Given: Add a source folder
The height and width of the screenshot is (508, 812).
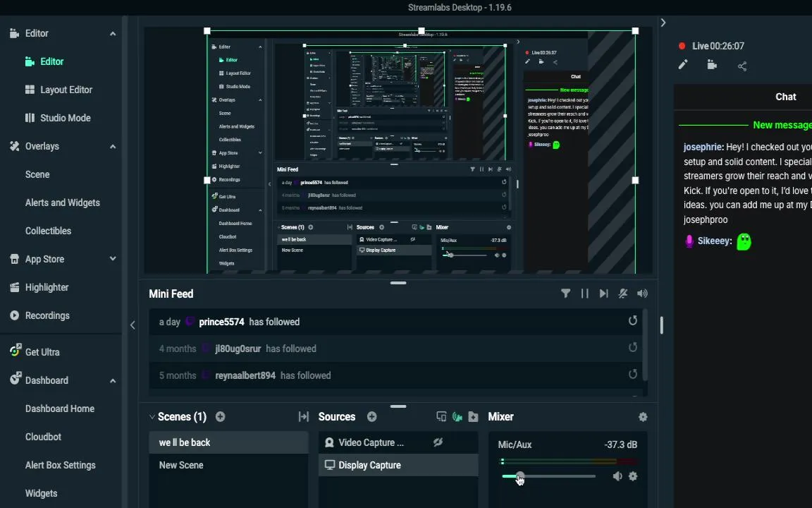Looking at the screenshot, I should 474,417.
